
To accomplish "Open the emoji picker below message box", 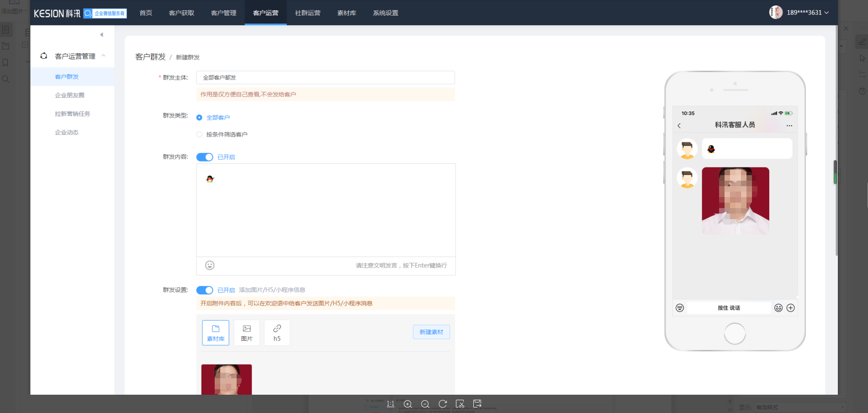I will coord(210,265).
